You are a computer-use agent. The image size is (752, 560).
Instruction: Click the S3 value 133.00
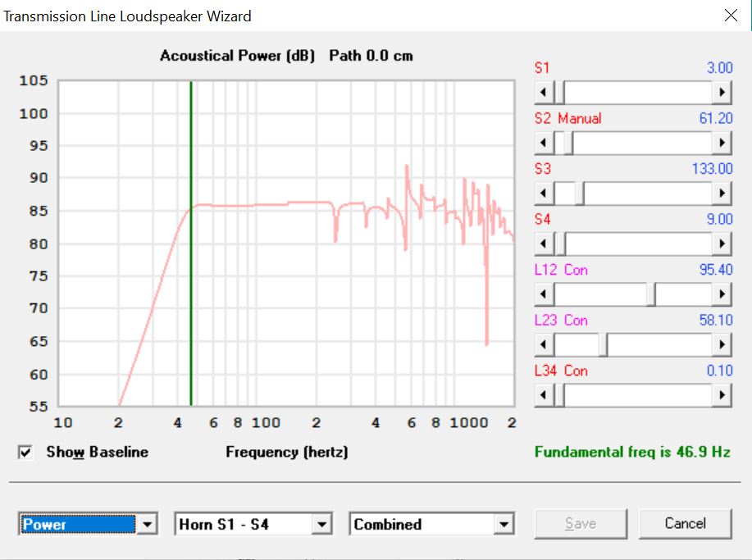pos(712,169)
